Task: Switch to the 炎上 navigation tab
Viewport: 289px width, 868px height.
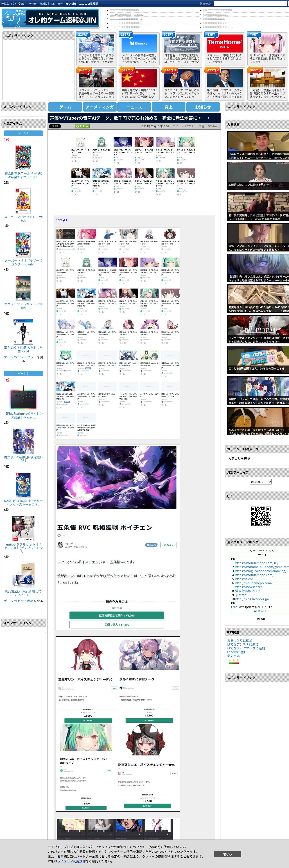Action: (169, 107)
